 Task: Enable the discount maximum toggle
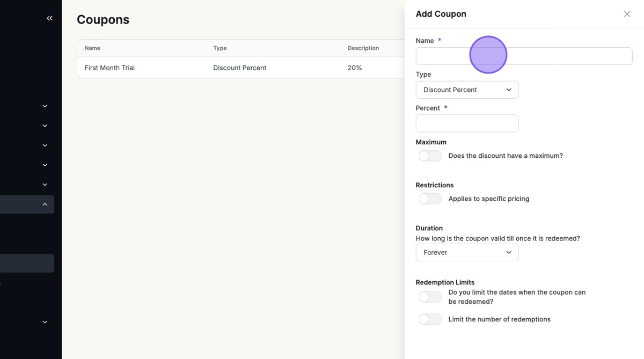click(x=430, y=156)
